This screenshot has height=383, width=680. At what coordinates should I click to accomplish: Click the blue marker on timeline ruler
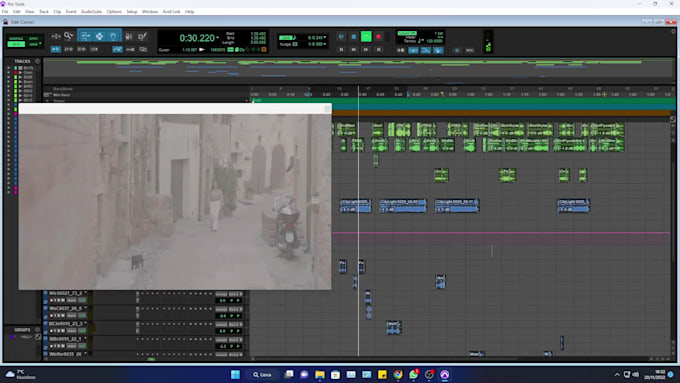tap(408, 93)
